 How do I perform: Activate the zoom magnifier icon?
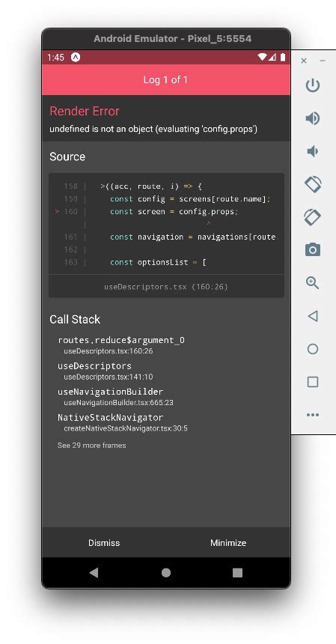[313, 283]
